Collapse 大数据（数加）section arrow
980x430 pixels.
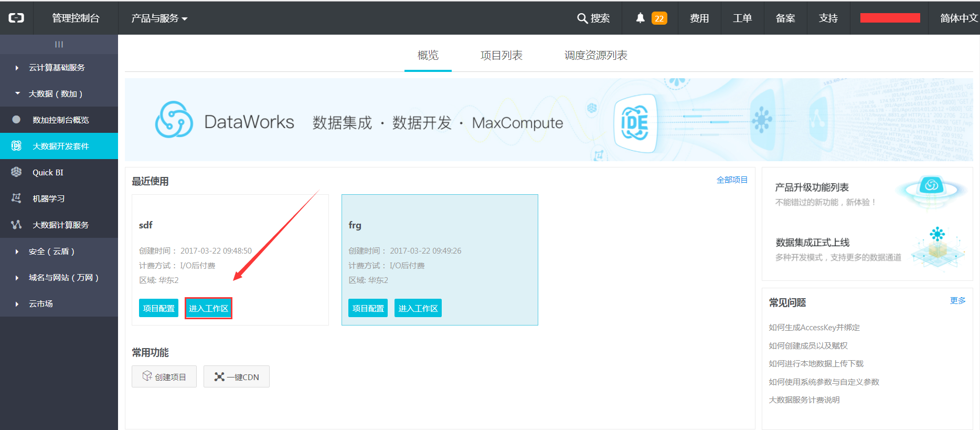pyautogui.click(x=17, y=93)
